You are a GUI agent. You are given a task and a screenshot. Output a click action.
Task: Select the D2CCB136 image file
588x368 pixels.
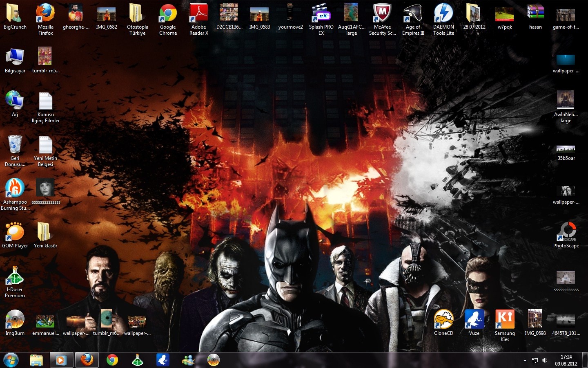[229, 12]
